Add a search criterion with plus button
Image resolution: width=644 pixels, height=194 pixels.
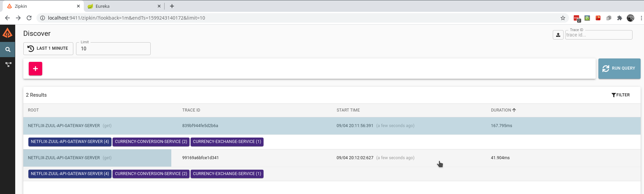35,69
